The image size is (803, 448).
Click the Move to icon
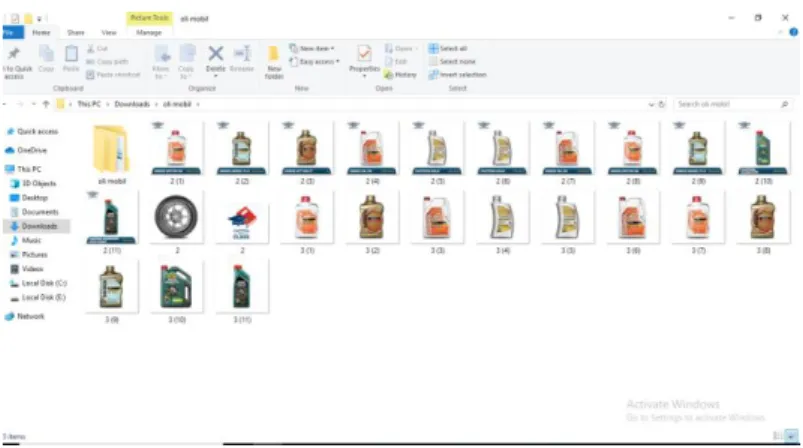pos(162,54)
